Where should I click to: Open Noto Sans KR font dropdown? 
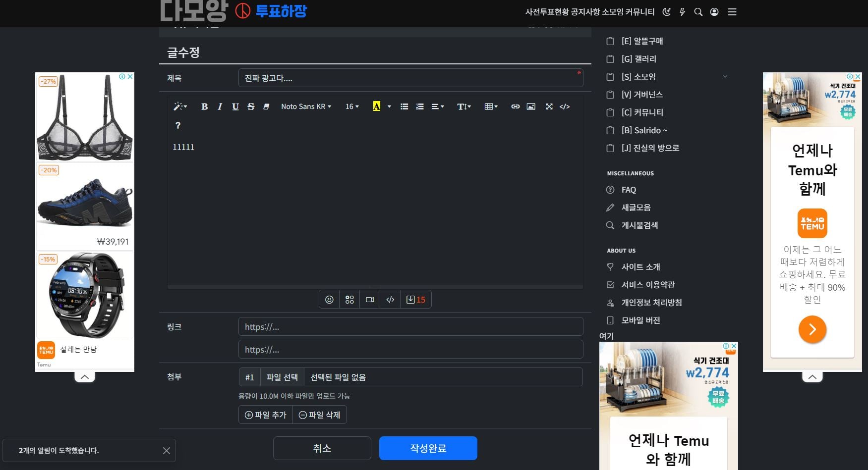click(306, 106)
